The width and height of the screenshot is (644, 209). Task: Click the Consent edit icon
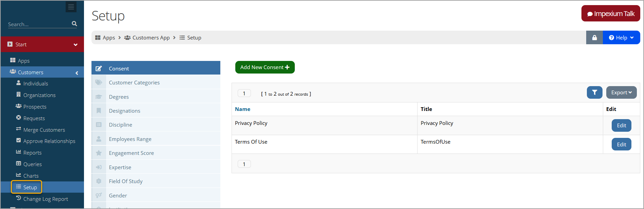99,68
